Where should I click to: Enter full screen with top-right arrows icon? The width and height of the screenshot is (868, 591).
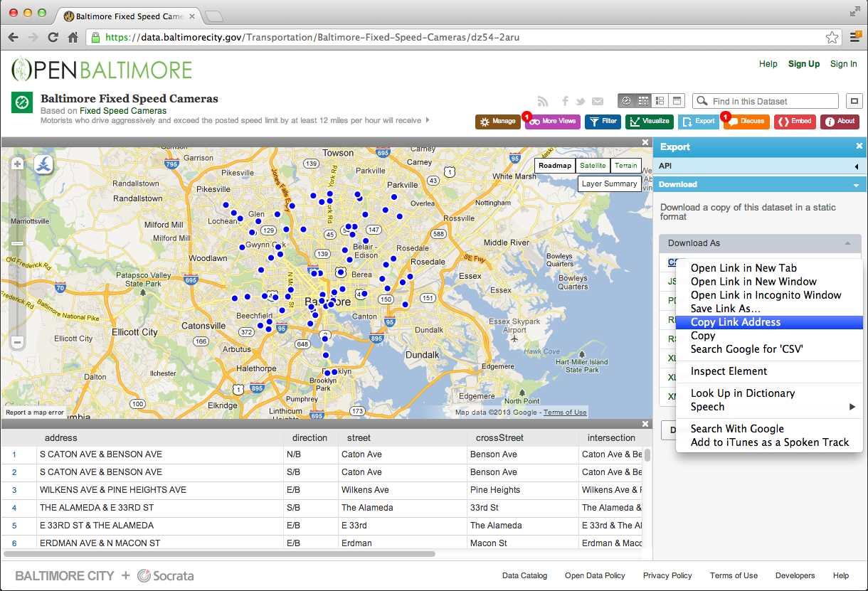pyautogui.click(x=854, y=11)
